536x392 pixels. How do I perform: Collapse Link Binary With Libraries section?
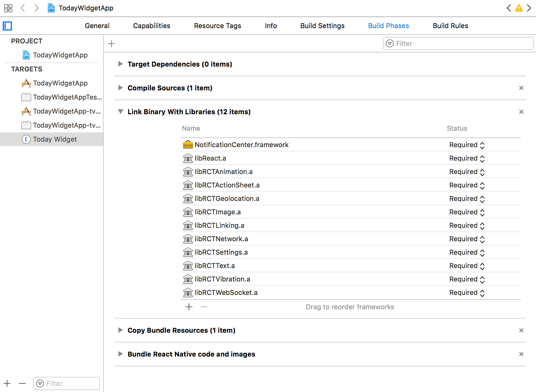(121, 112)
